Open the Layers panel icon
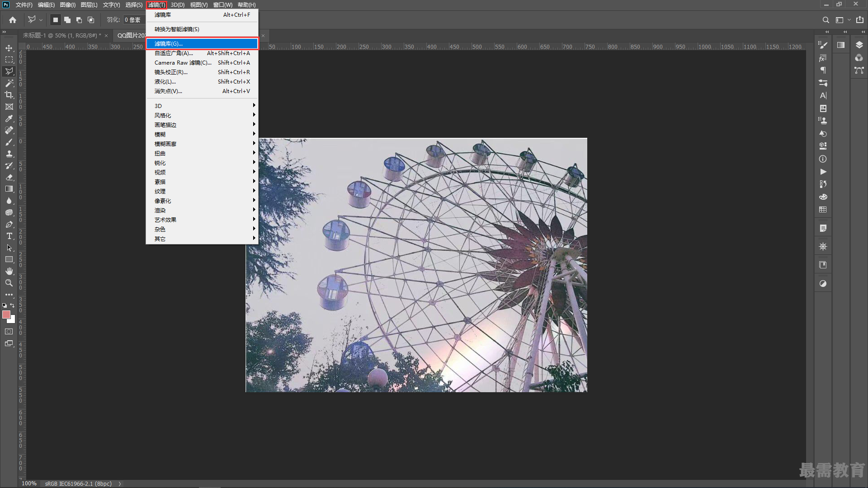This screenshot has height=488, width=868. tap(859, 45)
